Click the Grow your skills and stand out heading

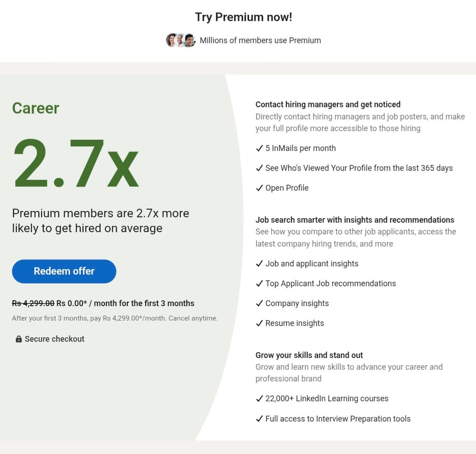[309, 355]
